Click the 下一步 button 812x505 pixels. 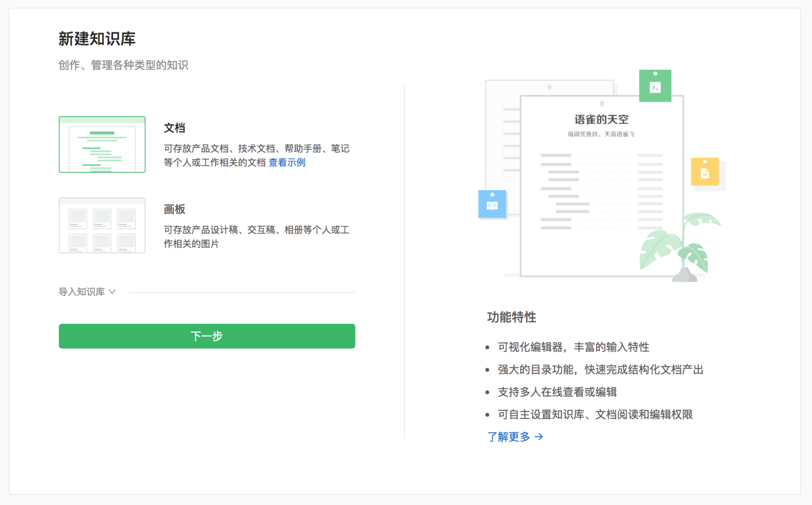207,336
